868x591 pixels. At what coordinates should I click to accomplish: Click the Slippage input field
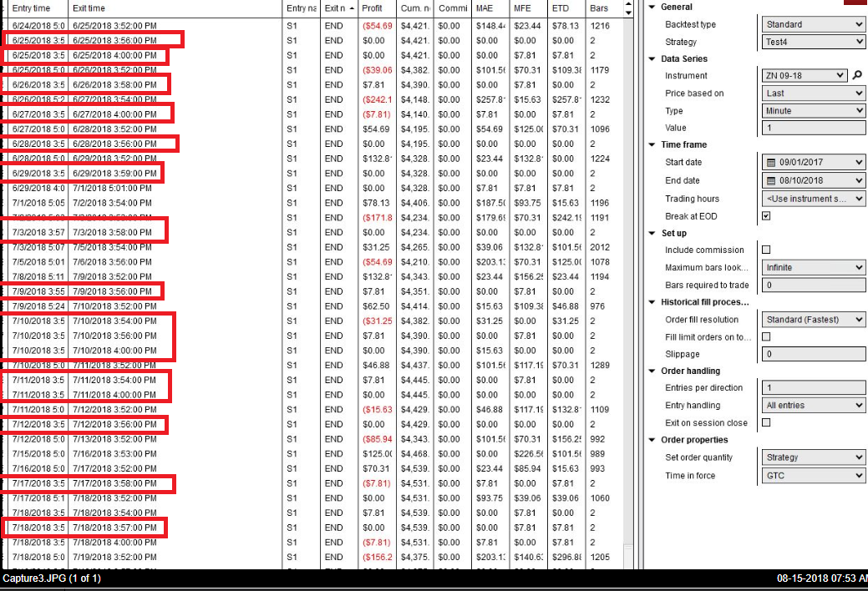tap(813, 354)
